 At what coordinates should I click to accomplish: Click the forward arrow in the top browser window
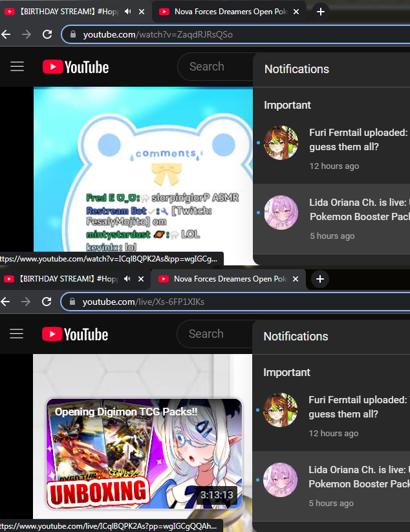26,34
